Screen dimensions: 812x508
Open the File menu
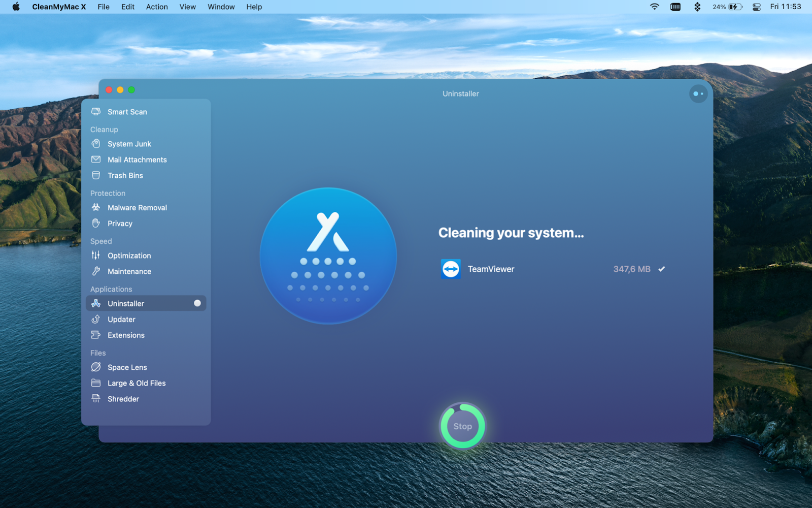point(104,7)
